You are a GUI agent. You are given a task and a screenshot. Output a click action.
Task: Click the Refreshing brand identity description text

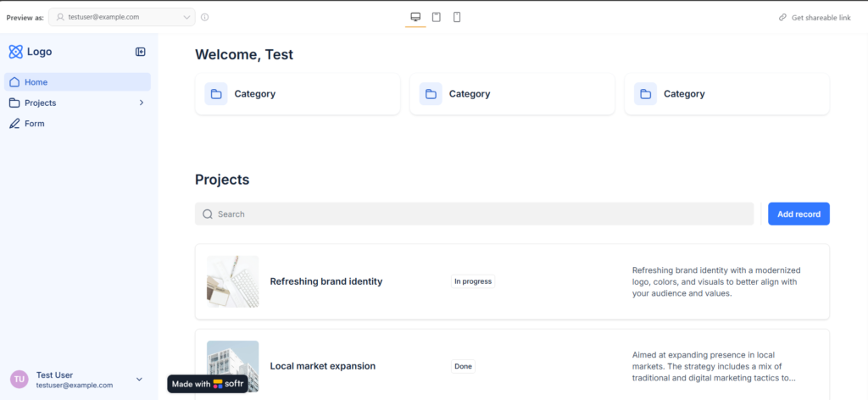point(716,281)
